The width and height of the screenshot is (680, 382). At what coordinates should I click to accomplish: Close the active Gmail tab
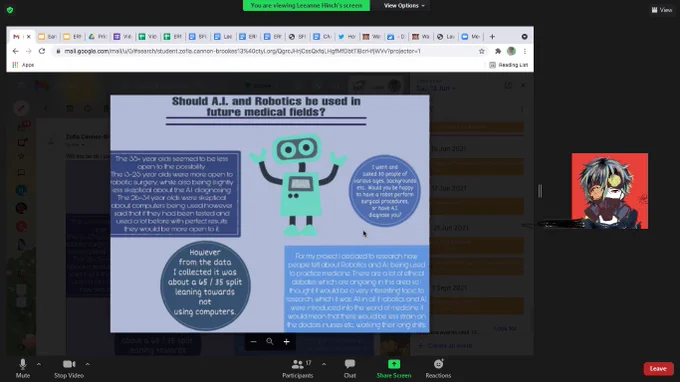[x=29, y=37]
